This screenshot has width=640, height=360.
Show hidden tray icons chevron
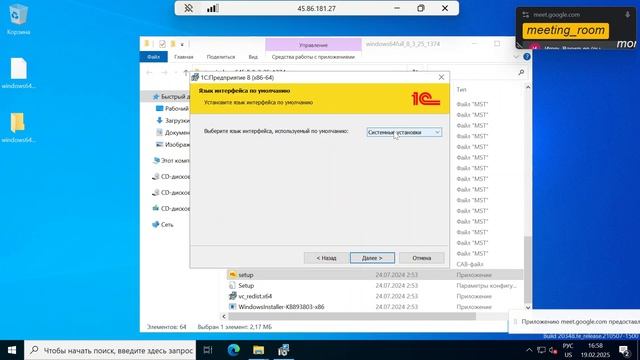[x=529, y=350]
